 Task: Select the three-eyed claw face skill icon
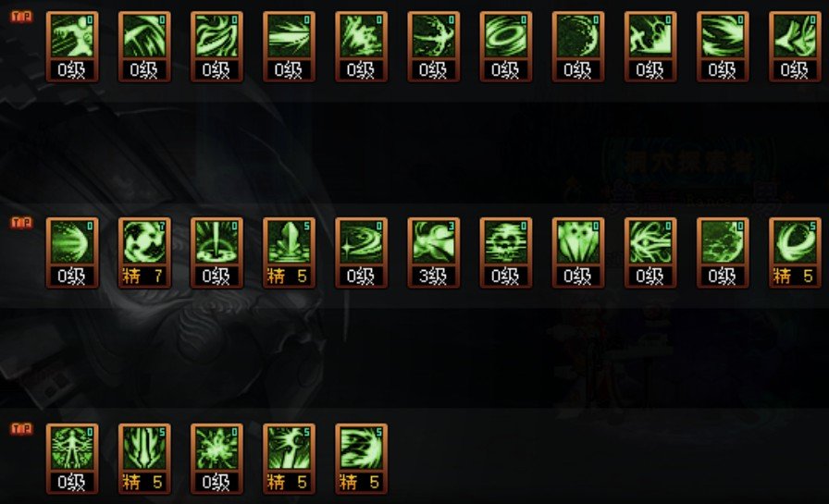point(578,252)
